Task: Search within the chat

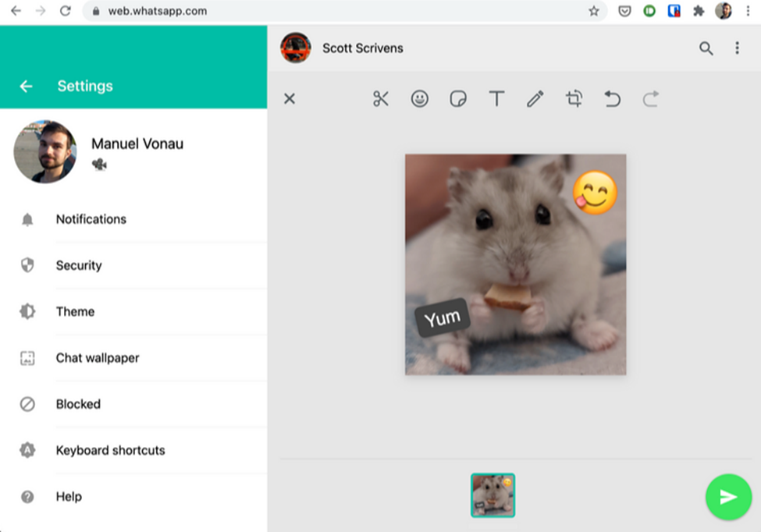Action: click(706, 48)
